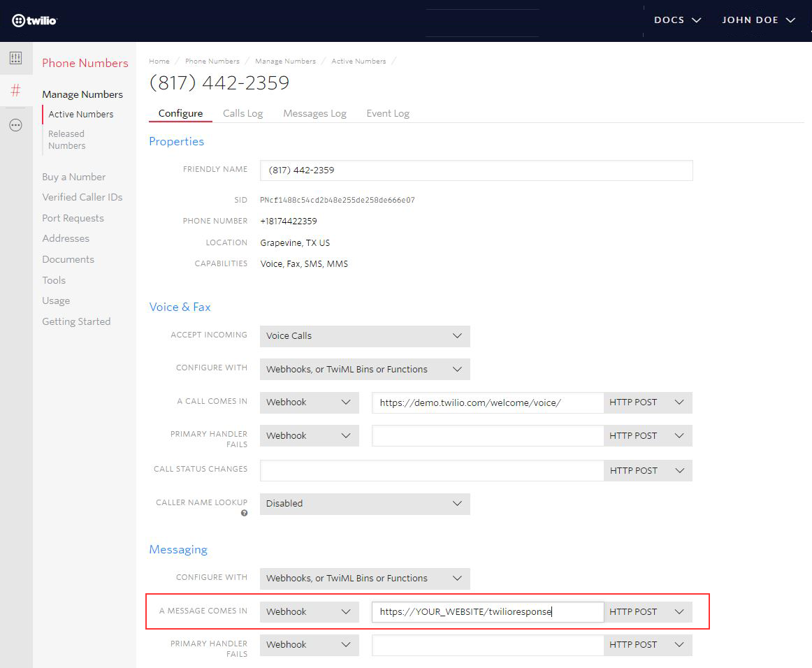812x668 pixels.
Task: Open A Message Comes In Webhook dropdown
Action: 309,611
